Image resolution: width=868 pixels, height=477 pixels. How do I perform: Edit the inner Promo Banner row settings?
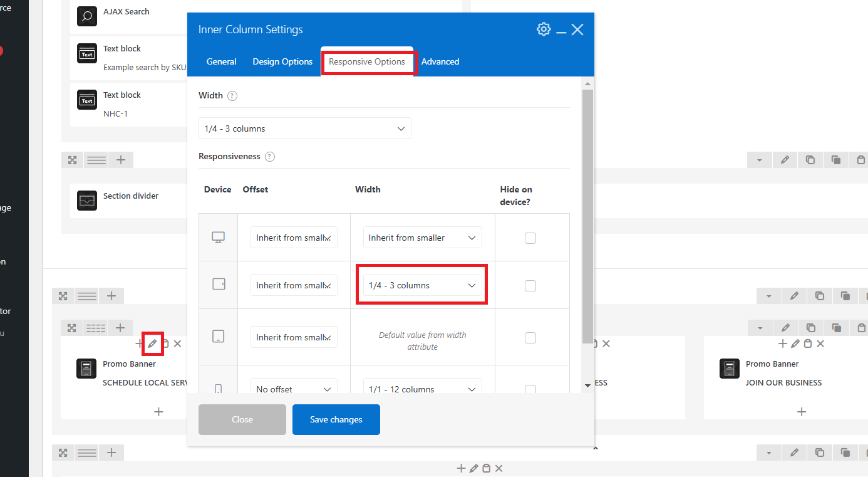pos(785,327)
